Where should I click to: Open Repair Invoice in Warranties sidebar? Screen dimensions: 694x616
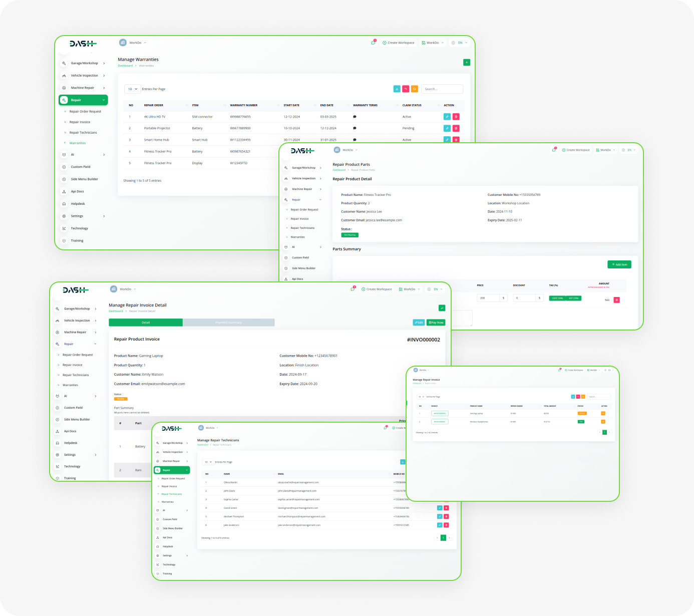click(x=80, y=122)
